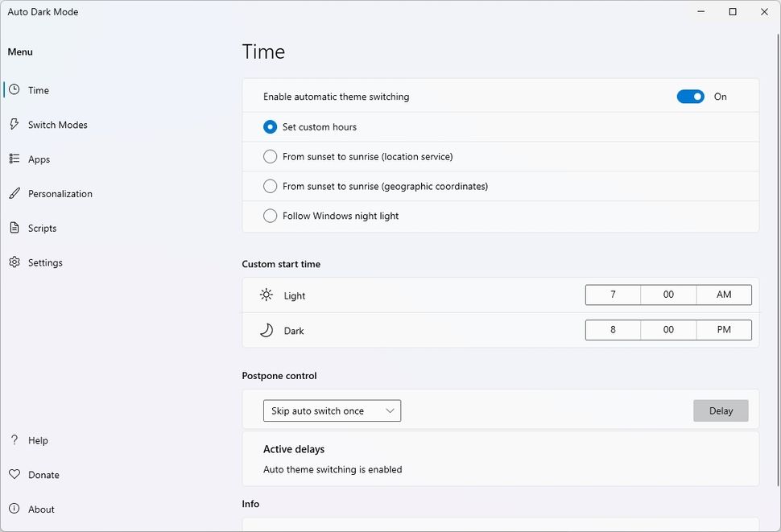
Task: Select From sunset to sunrise location service
Action: pyautogui.click(x=270, y=156)
